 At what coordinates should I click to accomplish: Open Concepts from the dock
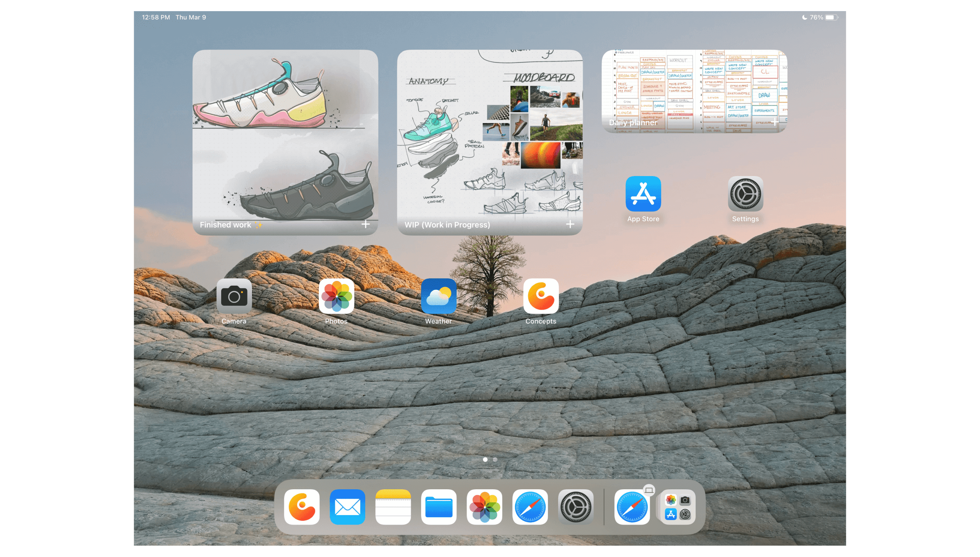pos(302,507)
